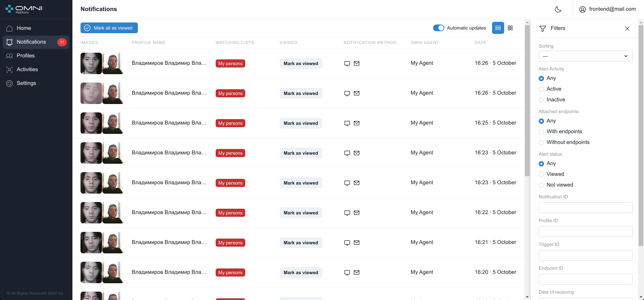Open Settings in the sidebar
Image resolution: width=644 pixels, height=300 pixels.
click(x=26, y=83)
